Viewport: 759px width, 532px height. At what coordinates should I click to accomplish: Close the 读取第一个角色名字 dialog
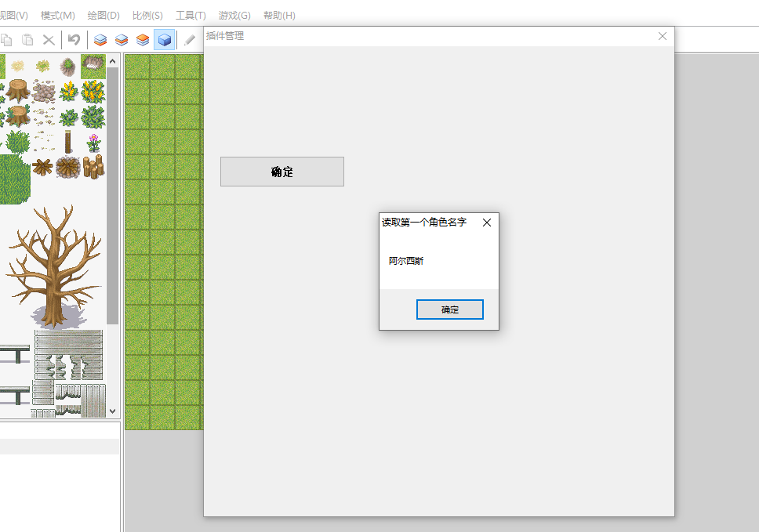coord(487,223)
